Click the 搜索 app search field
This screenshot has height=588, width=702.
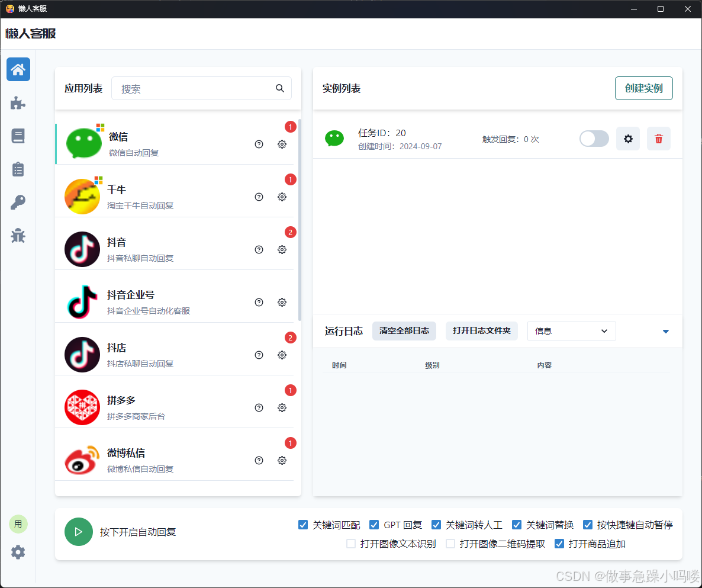coord(201,88)
